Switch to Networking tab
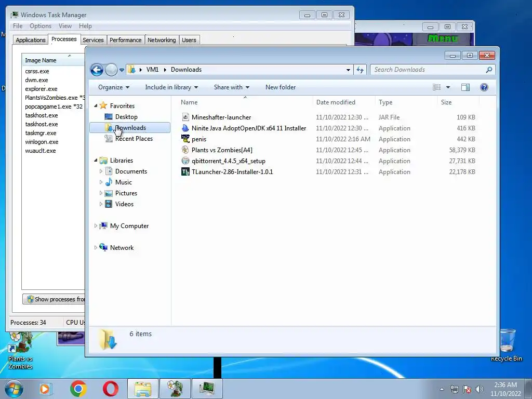This screenshot has height=399, width=532. click(162, 40)
